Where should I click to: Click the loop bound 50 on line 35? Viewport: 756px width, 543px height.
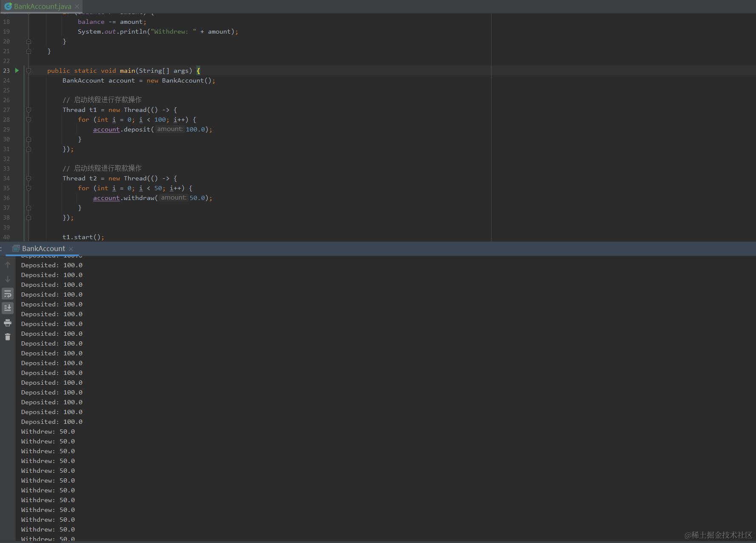point(158,188)
